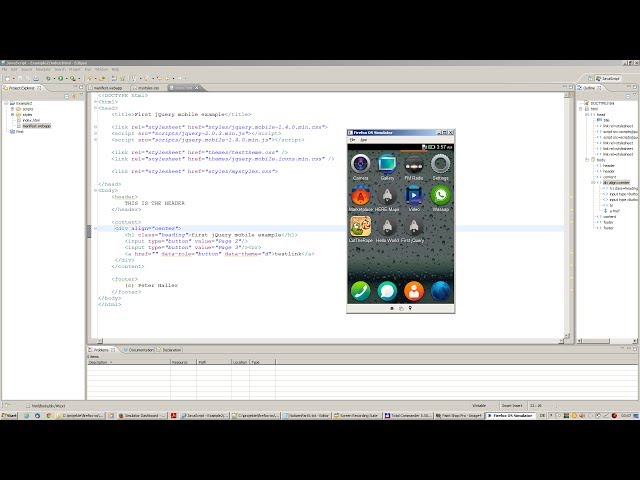Open the Documentation tab in bottom panel
This screenshot has width=640, height=480.
138,350
